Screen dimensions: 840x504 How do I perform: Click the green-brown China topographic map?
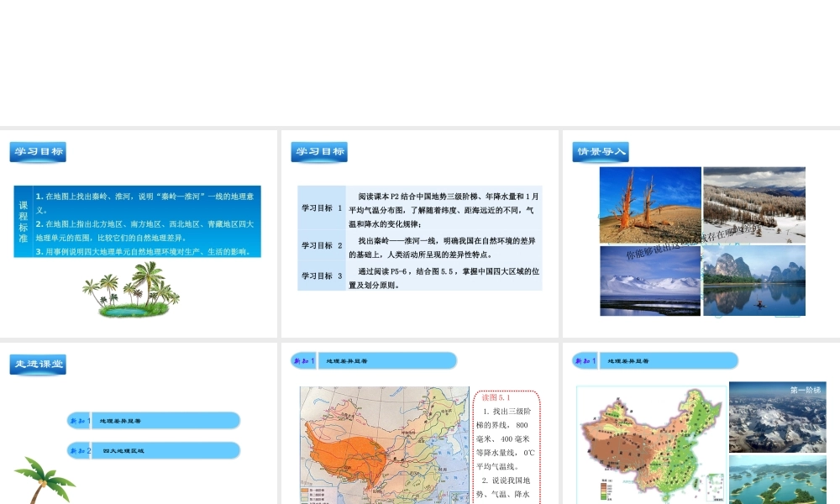point(650,445)
